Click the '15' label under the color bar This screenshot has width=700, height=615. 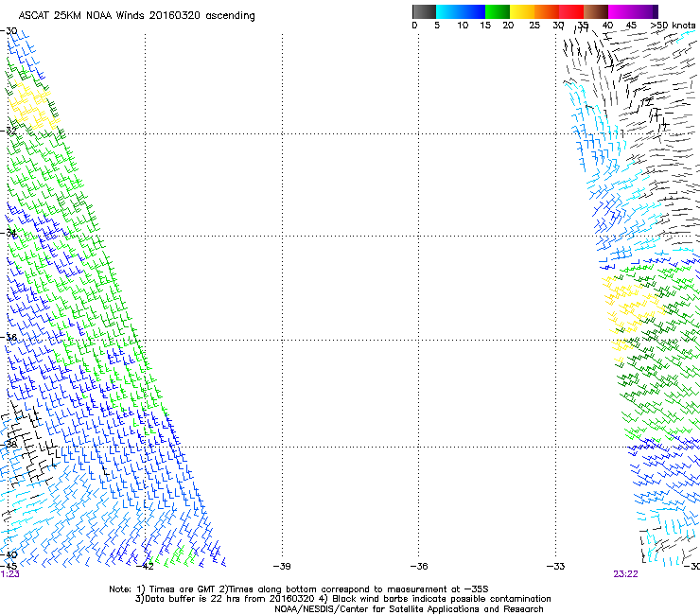click(485, 26)
